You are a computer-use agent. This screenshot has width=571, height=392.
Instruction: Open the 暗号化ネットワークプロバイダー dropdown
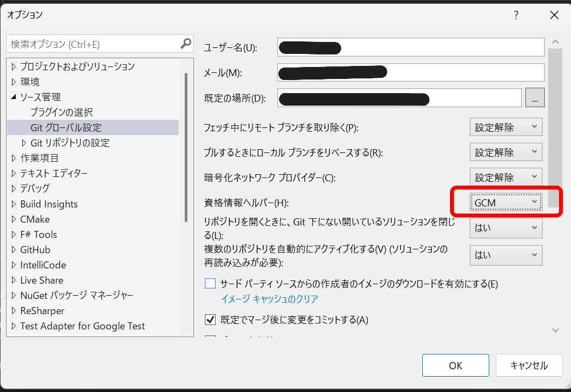506,177
